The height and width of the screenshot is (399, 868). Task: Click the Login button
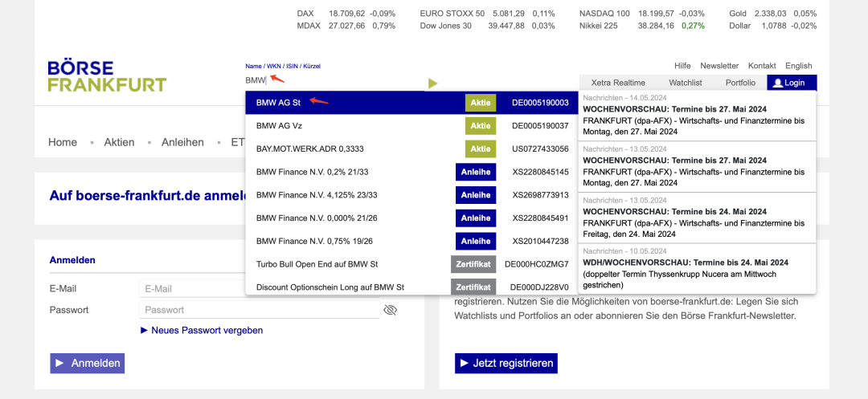point(792,83)
